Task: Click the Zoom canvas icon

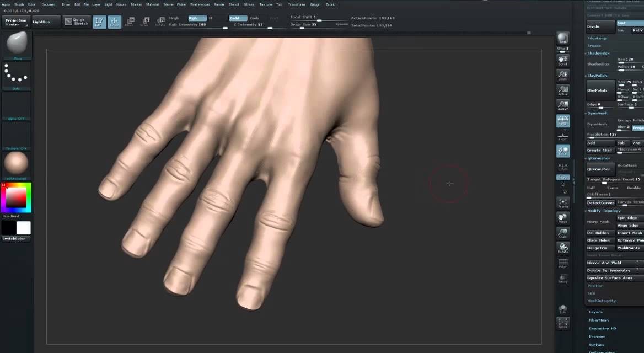Action: pos(563,76)
